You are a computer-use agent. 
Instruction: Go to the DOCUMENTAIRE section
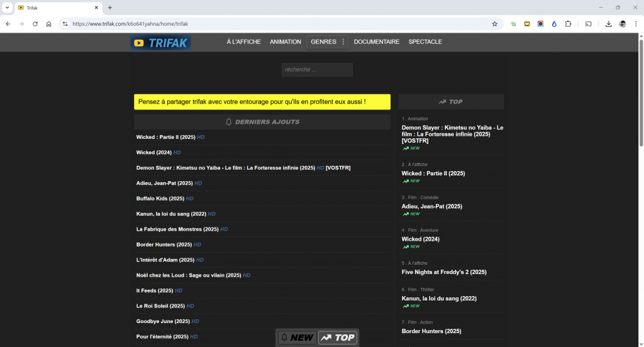point(376,42)
